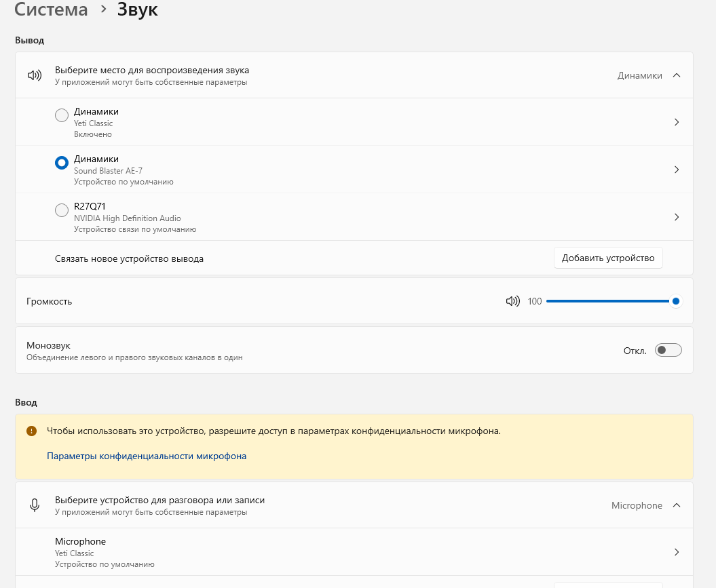This screenshot has width=716, height=588.
Task: Open R27Q71 device properties arrow
Action: click(x=676, y=217)
